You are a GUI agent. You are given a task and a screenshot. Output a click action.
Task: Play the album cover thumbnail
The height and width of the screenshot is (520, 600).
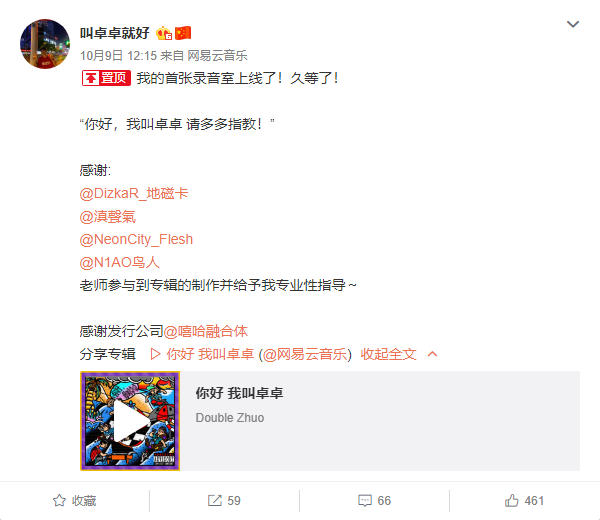(x=130, y=421)
